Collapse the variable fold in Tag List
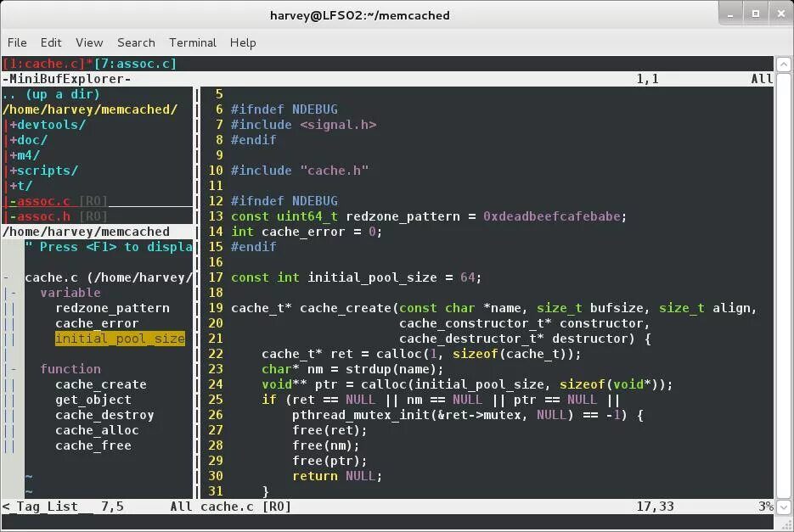 point(14,293)
